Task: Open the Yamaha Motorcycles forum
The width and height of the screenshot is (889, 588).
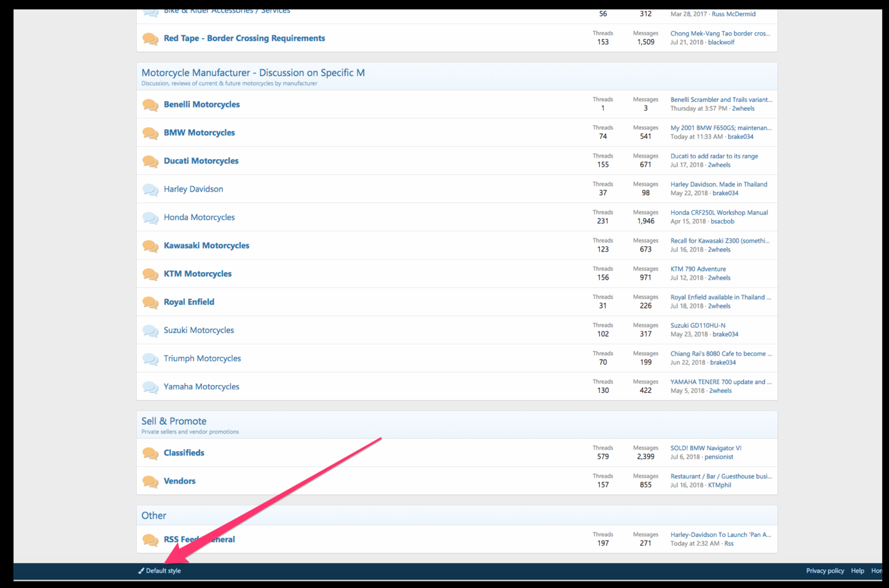Action: point(202,387)
